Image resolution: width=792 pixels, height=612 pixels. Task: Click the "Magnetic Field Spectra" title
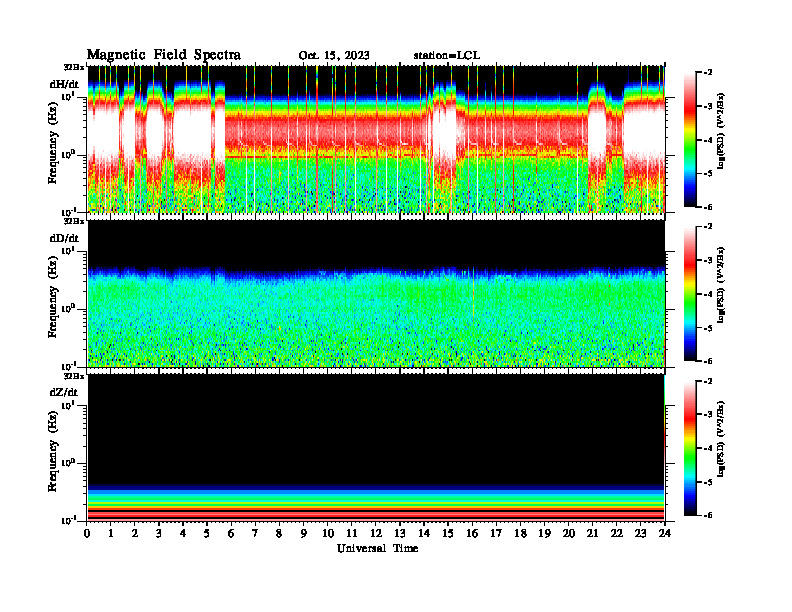click(x=164, y=55)
